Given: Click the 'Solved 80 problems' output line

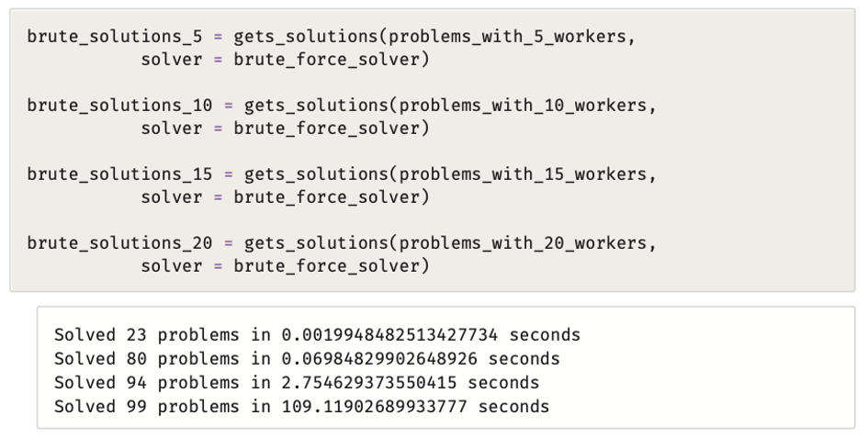Looking at the screenshot, I should 307,356.
